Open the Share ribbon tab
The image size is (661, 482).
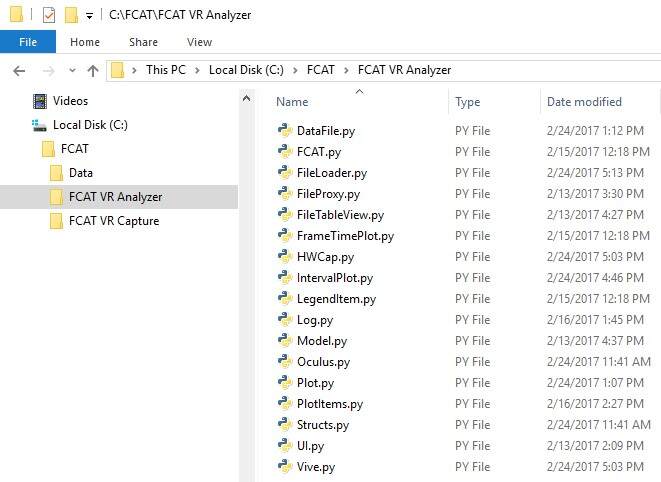pos(143,42)
